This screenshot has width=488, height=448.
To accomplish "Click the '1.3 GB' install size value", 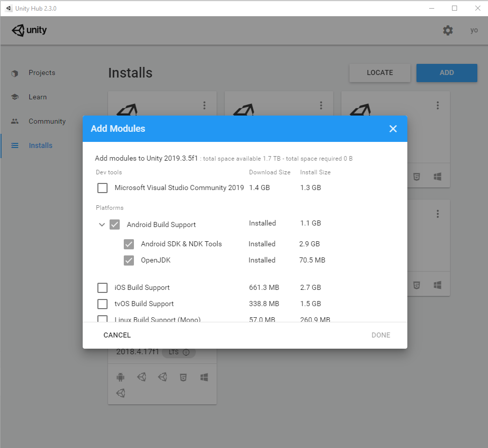I will point(310,188).
